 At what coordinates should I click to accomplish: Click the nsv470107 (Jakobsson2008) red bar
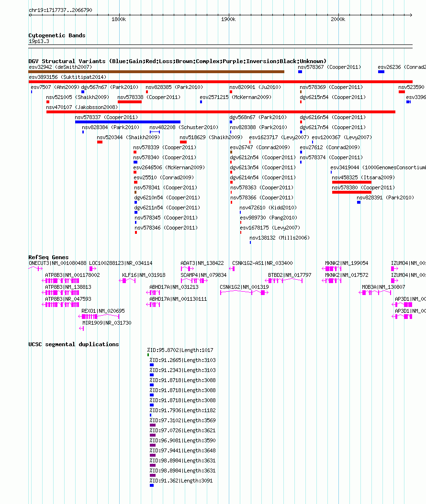click(x=221, y=112)
